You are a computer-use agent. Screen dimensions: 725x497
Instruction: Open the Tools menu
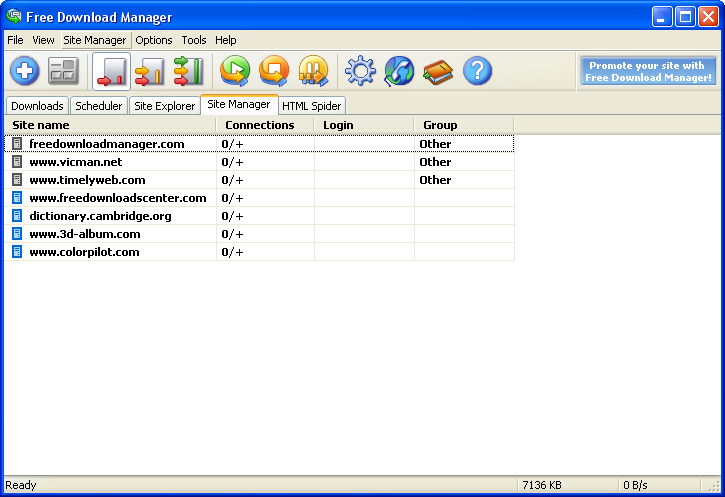(194, 40)
